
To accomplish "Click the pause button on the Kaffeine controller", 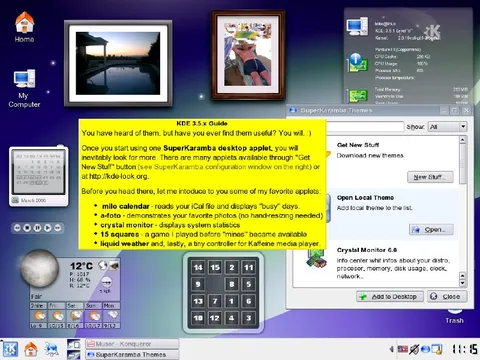I will coord(37,228).
